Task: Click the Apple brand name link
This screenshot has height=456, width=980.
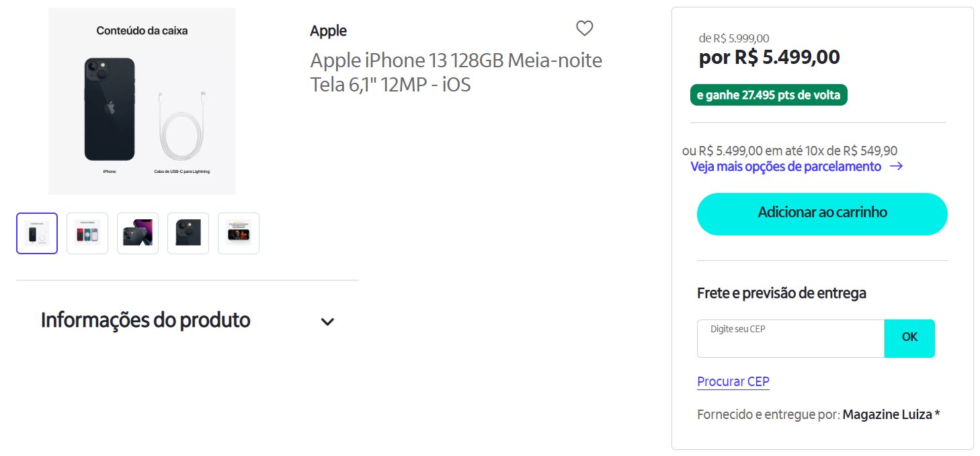Action: (x=328, y=30)
